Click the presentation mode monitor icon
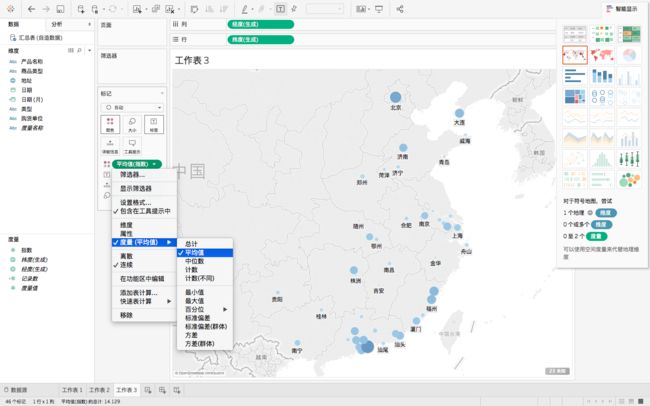 coord(379,9)
